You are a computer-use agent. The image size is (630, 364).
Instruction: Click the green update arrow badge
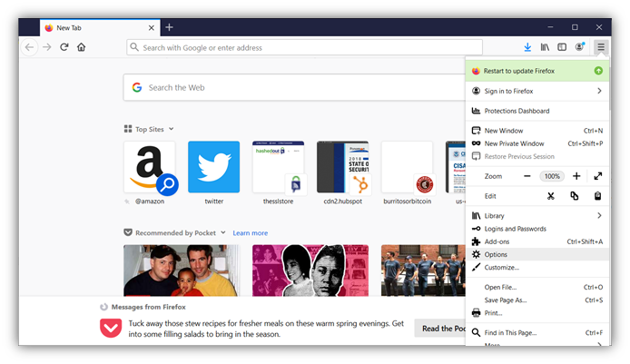point(598,71)
